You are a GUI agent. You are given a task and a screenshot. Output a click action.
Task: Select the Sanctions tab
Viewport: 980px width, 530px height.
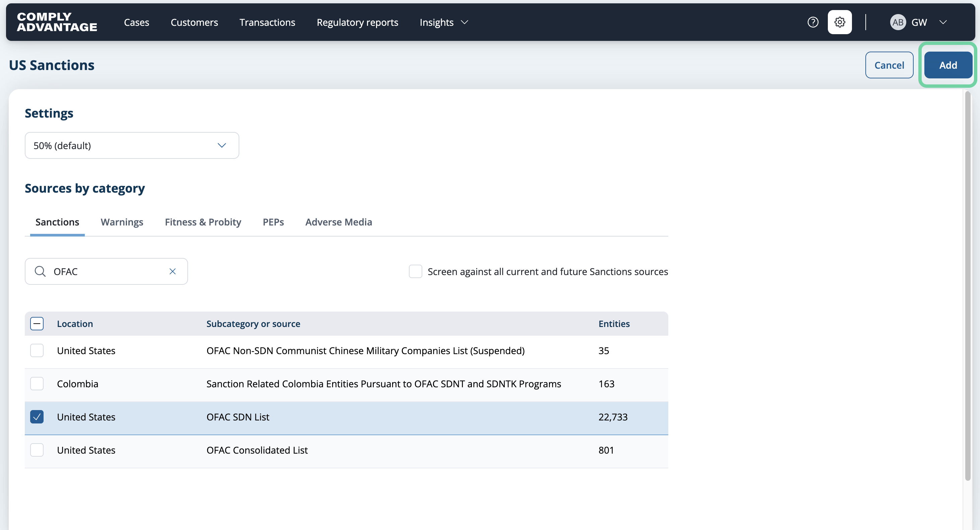(57, 222)
